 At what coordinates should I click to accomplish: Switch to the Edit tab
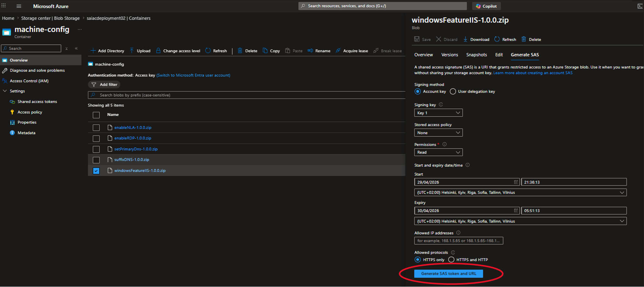click(x=499, y=55)
